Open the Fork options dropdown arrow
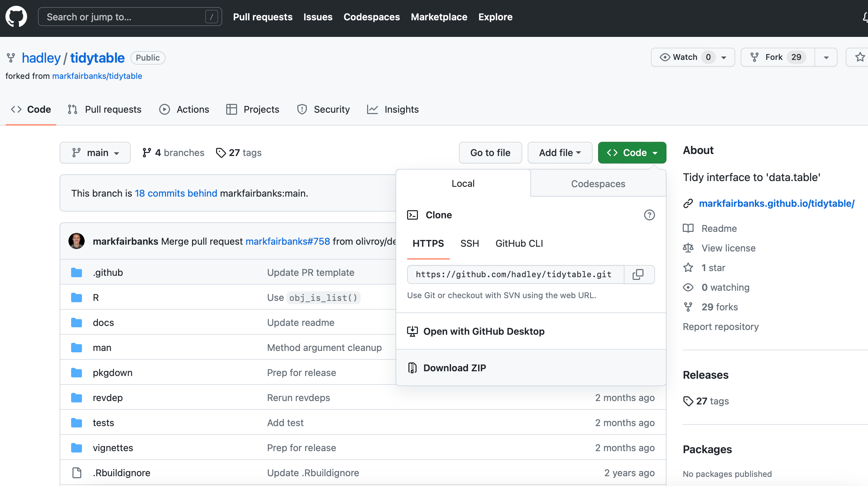This screenshot has height=486, width=868. click(826, 57)
